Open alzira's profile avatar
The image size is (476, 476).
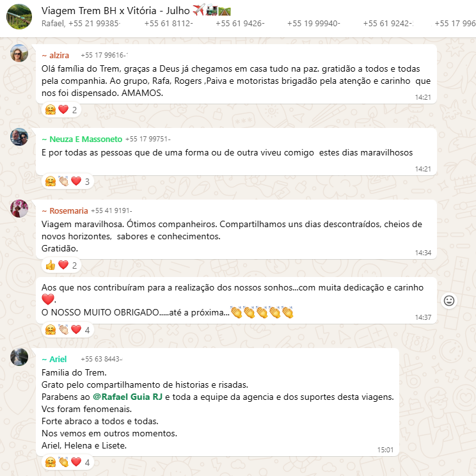(19, 53)
